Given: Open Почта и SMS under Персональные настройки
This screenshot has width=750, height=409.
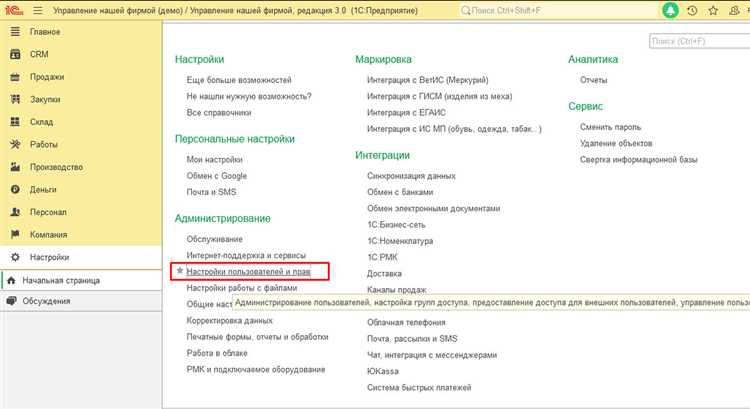Looking at the screenshot, I should (211, 192).
